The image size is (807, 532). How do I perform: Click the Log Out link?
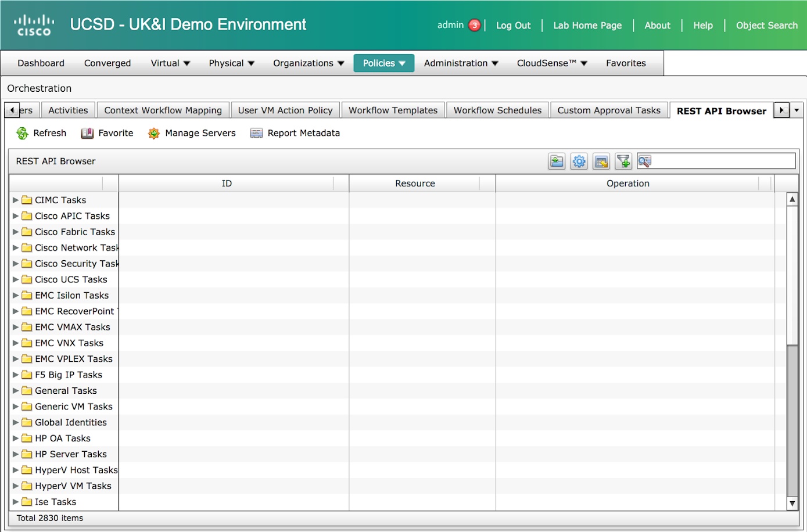click(513, 26)
